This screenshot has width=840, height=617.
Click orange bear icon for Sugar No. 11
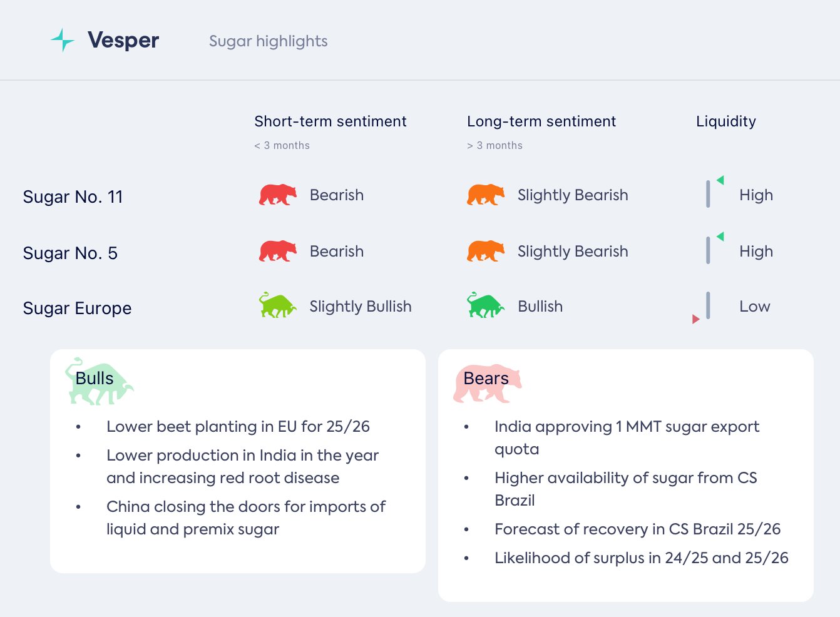pos(486,195)
